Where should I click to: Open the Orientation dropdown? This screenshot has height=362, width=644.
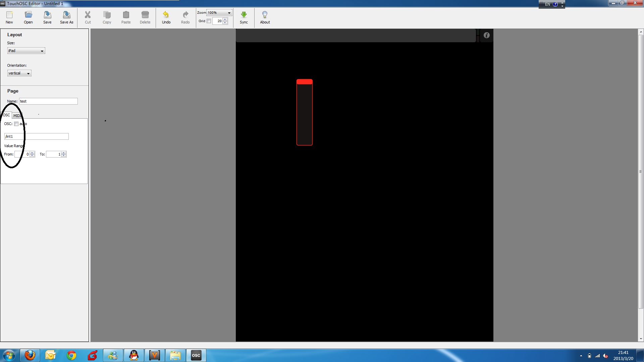(x=19, y=73)
